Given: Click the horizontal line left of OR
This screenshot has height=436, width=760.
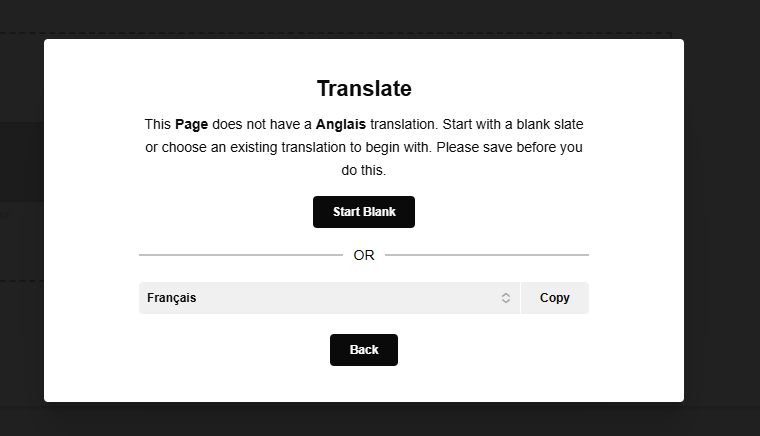Looking at the screenshot, I should 240,255.
